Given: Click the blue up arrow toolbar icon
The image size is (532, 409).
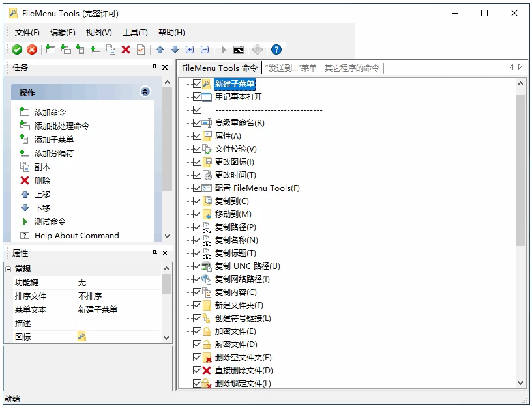Looking at the screenshot, I should click(160, 49).
